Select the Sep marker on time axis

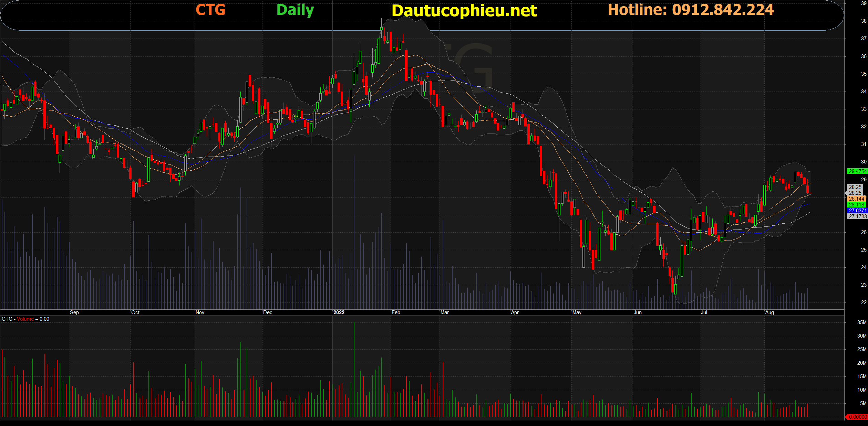coord(74,312)
